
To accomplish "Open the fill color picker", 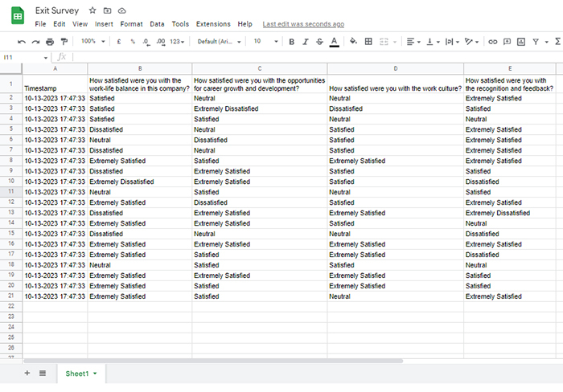I will pyautogui.click(x=353, y=41).
